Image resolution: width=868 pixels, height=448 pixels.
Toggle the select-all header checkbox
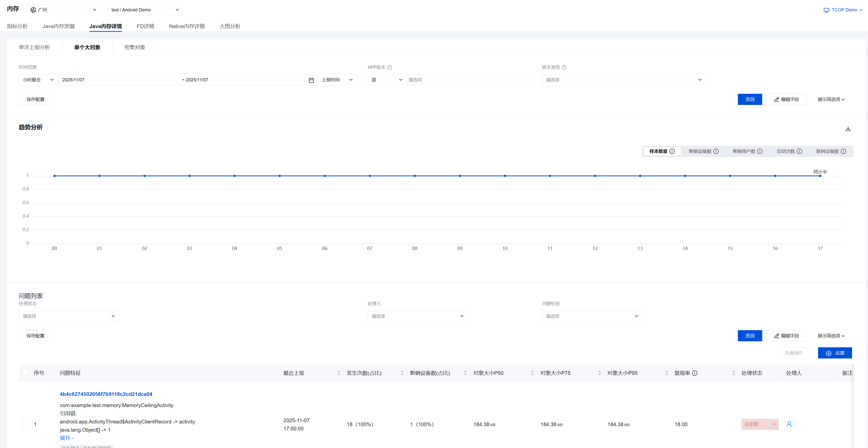(25, 373)
